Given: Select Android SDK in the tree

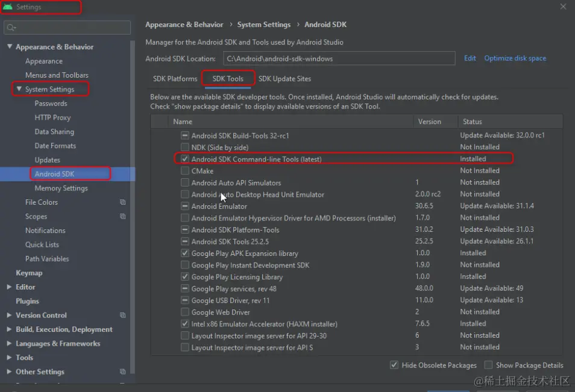Looking at the screenshot, I should coord(54,174).
